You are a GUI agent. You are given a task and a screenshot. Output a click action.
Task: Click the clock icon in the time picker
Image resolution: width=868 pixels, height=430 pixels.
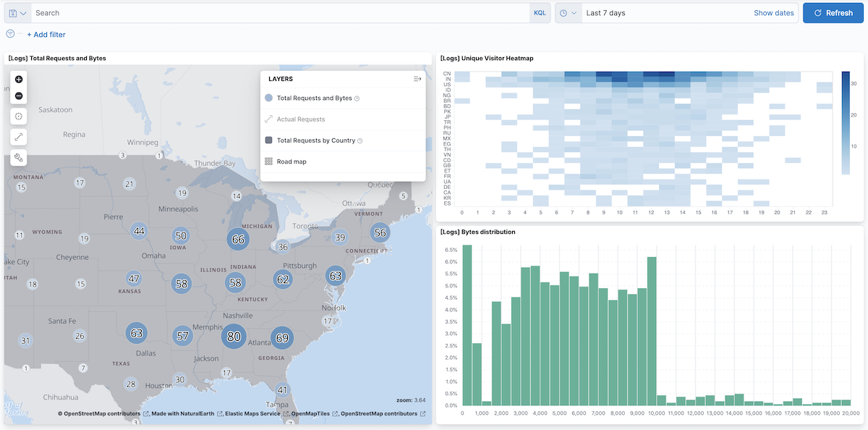tap(562, 12)
